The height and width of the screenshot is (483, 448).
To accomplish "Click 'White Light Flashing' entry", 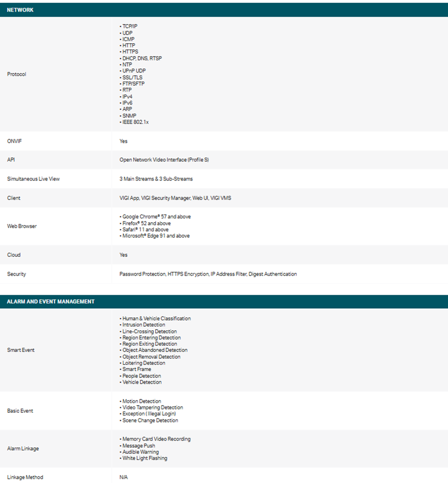I will click(x=145, y=458).
